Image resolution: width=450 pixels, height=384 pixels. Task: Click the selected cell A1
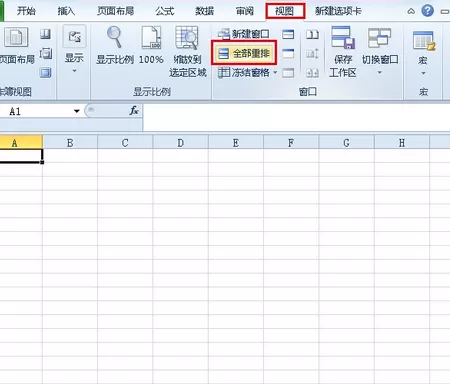point(21,156)
